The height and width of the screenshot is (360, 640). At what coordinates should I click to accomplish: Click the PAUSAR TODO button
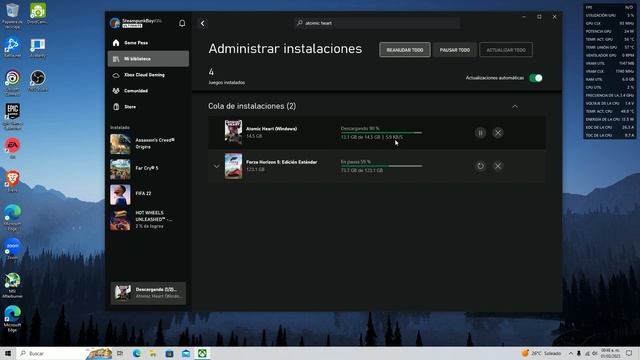coord(455,50)
